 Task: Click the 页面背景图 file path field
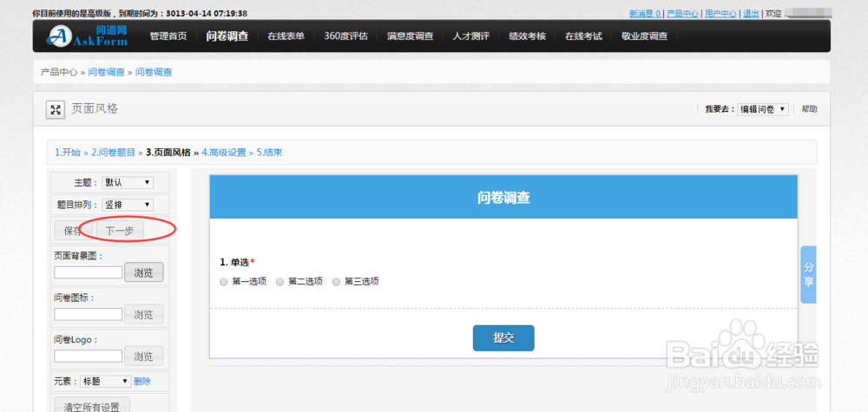pyautogui.click(x=88, y=272)
